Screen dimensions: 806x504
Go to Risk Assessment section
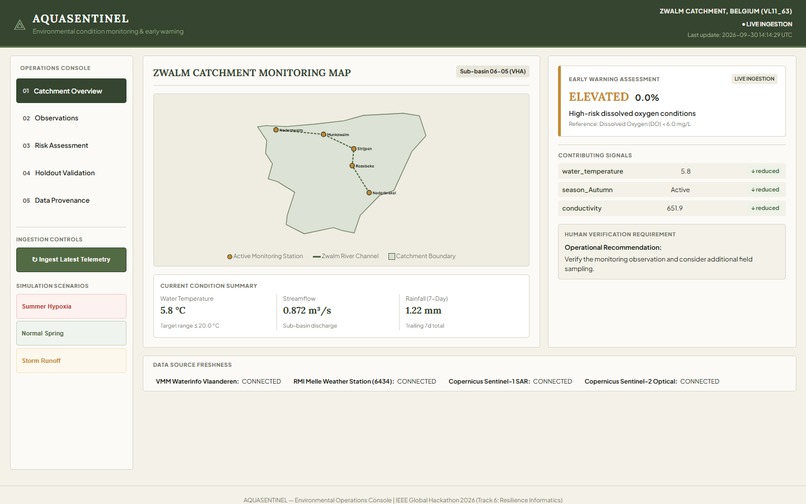pyautogui.click(x=71, y=146)
